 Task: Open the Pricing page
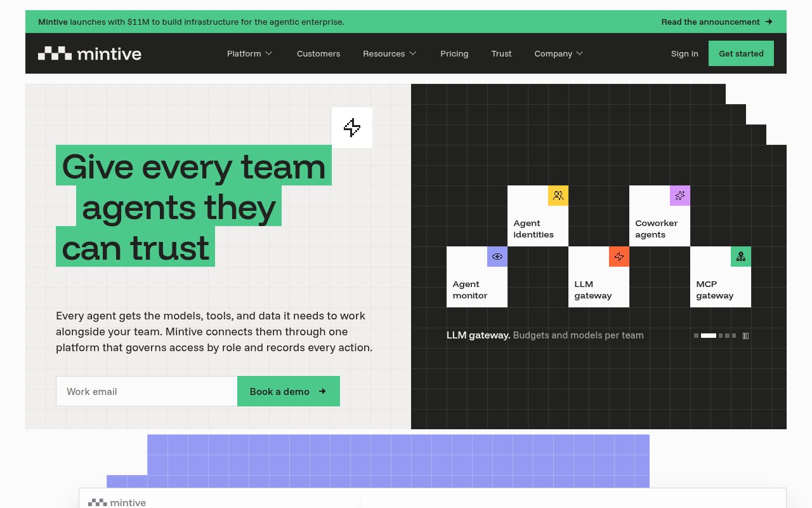454,53
